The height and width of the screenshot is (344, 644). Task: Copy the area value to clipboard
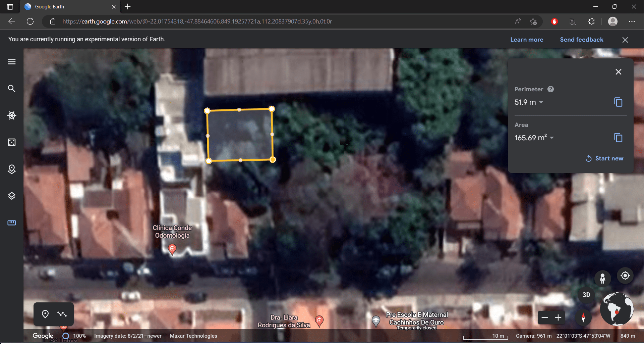[x=618, y=138]
